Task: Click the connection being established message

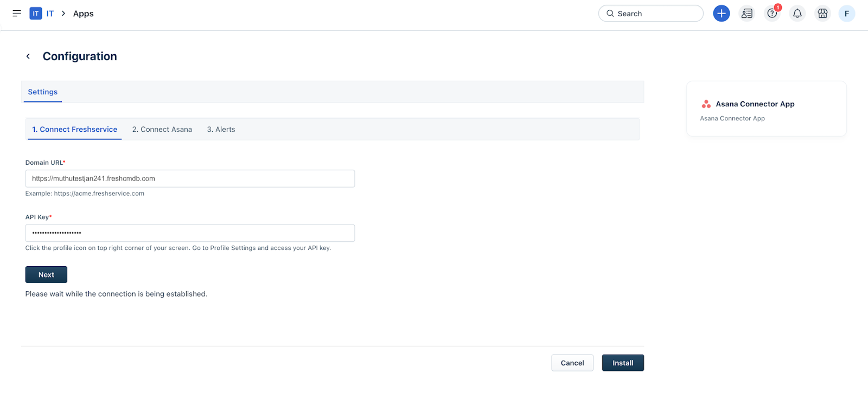Action: pos(116,294)
